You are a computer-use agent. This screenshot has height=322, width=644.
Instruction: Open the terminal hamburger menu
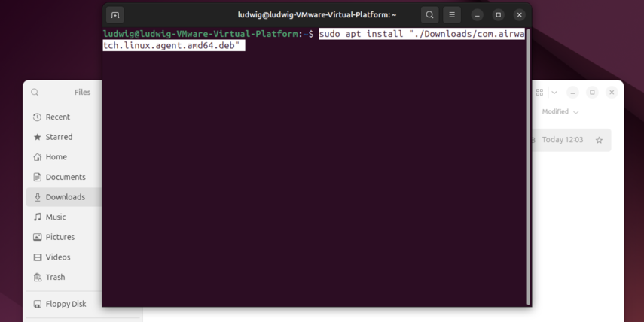click(x=452, y=15)
